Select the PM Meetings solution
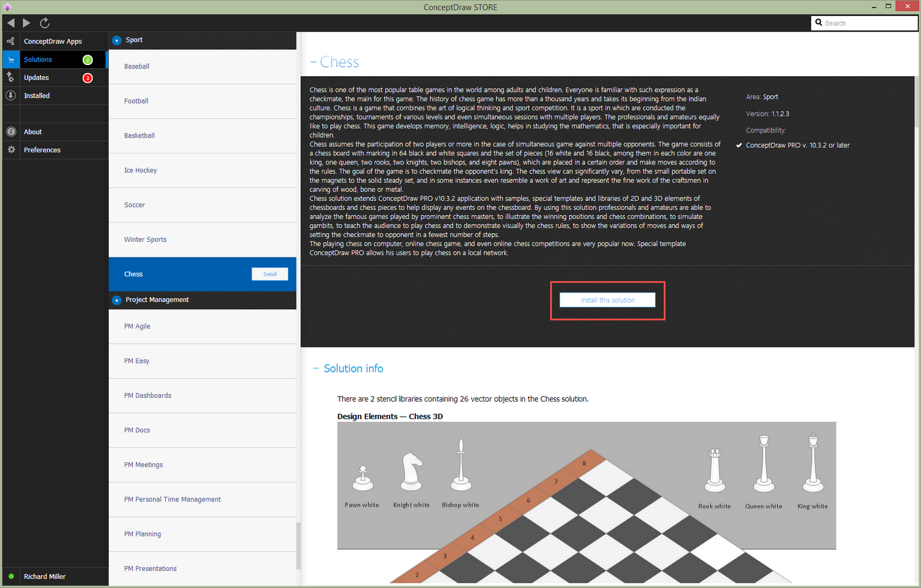The height and width of the screenshot is (588, 921). (x=203, y=465)
